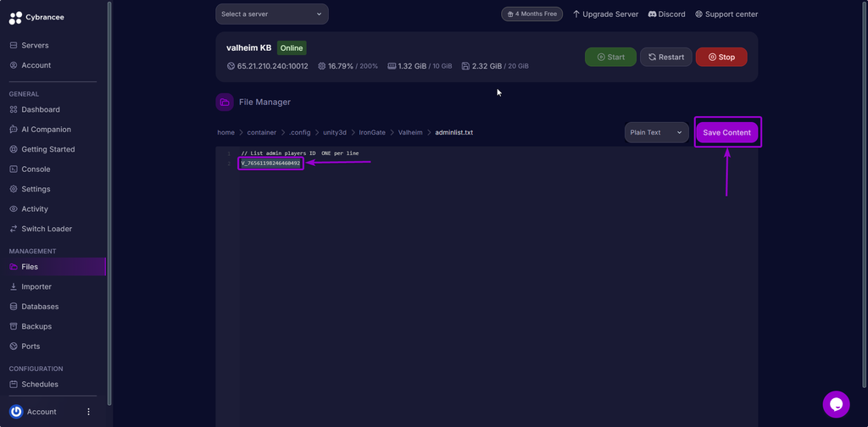Click the disk usage save icon
The width and height of the screenshot is (868, 427).
[465, 66]
